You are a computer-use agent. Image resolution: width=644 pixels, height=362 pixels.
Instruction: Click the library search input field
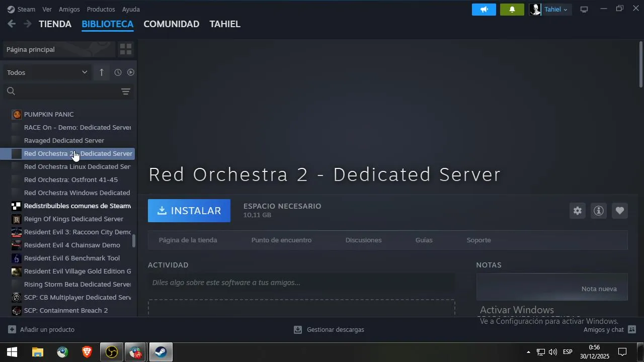click(x=68, y=91)
